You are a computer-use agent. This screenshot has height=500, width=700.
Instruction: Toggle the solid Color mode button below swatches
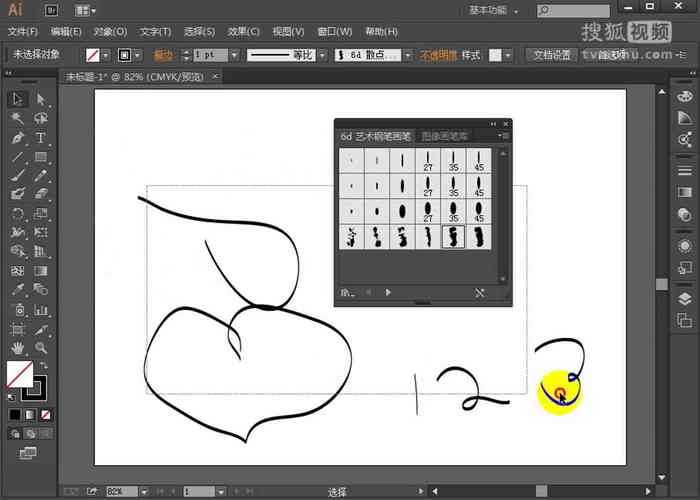pos(14,414)
